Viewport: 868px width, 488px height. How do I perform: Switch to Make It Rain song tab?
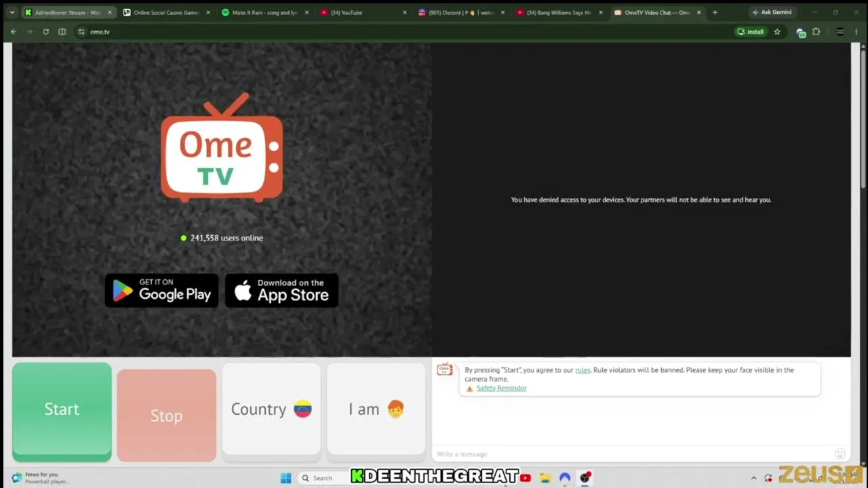(x=264, y=12)
